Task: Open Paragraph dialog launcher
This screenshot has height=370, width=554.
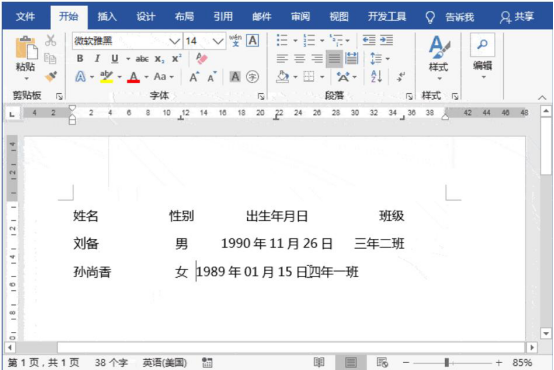Action: [409, 96]
